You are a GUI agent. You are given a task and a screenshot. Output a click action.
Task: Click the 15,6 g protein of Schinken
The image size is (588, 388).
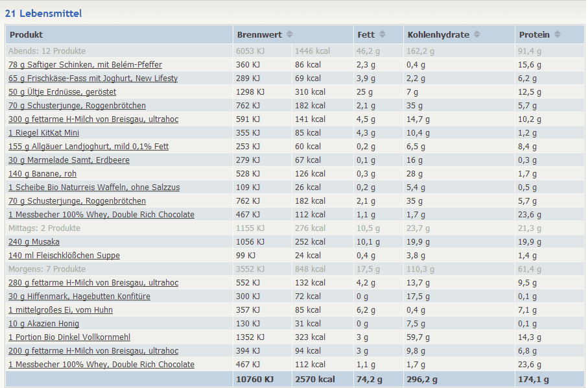(530, 64)
